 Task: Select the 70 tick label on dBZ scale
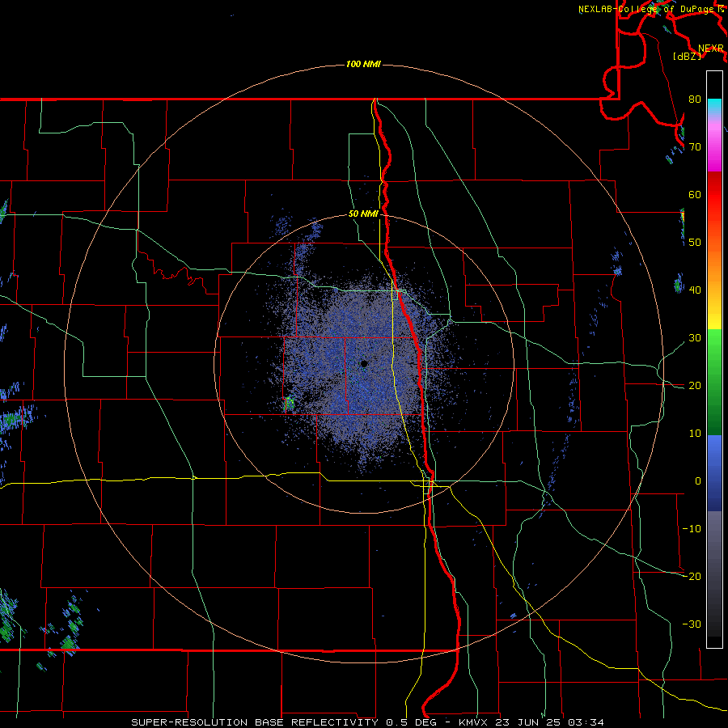[x=695, y=146]
